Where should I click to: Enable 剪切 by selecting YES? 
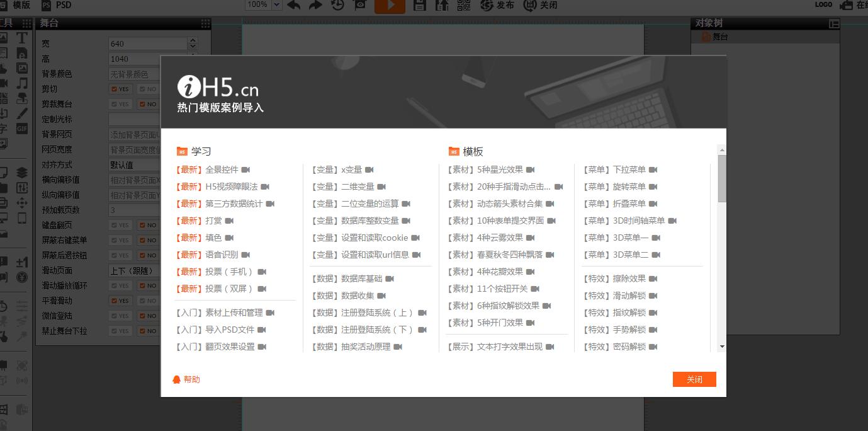(x=120, y=89)
